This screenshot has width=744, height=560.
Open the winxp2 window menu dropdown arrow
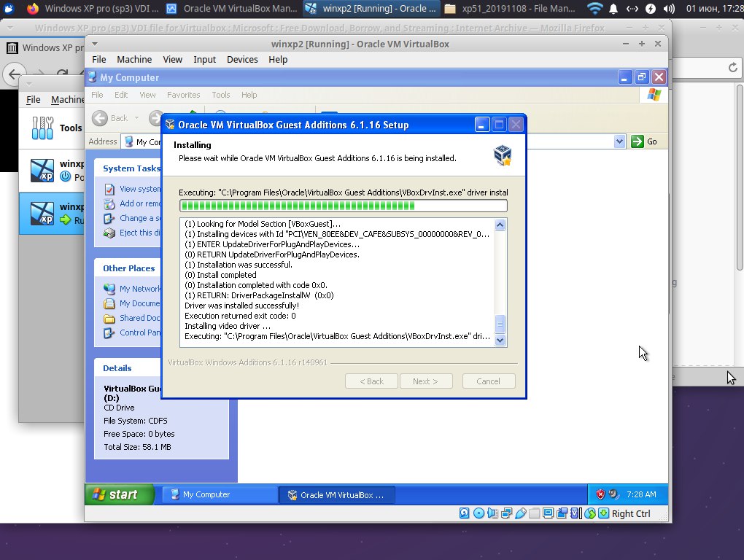click(95, 44)
